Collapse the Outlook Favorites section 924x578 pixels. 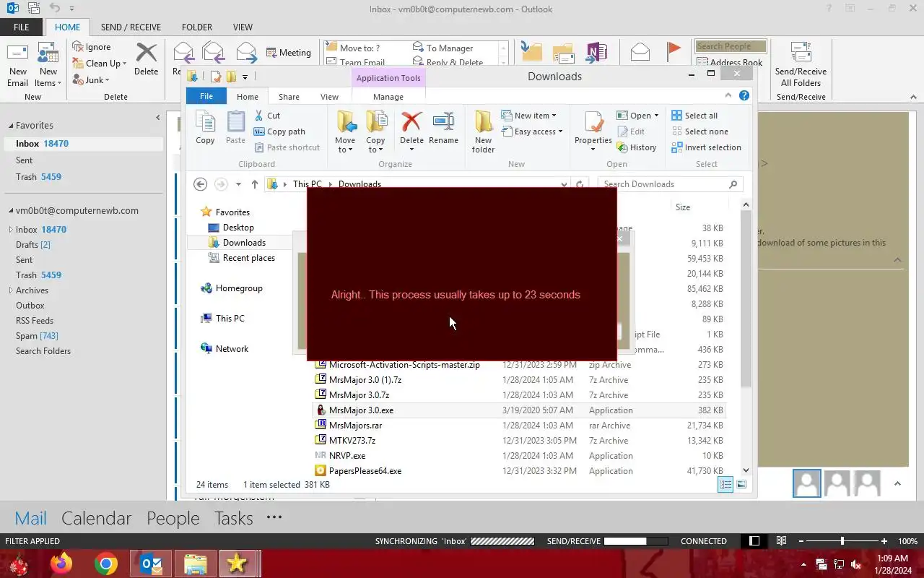(x=10, y=125)
